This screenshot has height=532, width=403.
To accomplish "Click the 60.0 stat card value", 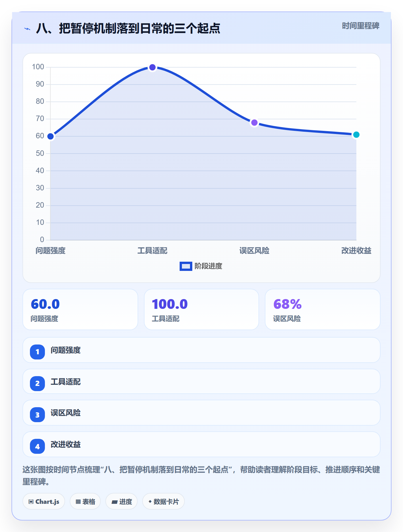I will (x=45, y=304).
